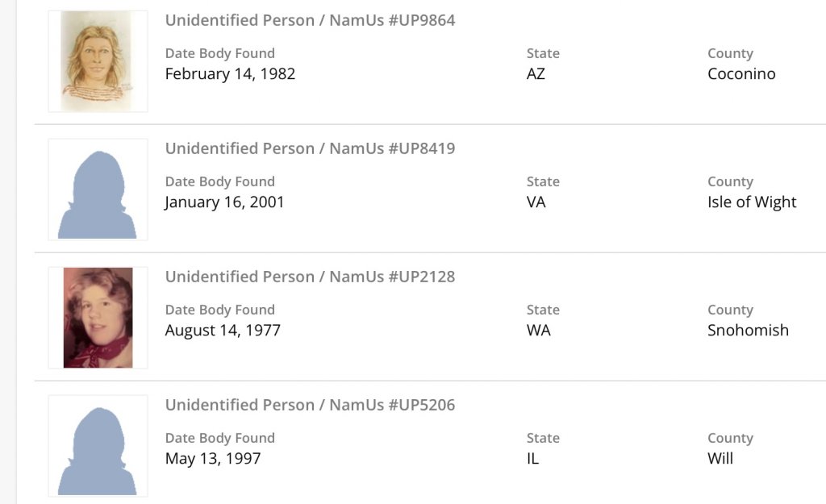826x504 pixels.
Task: Open the sketch thumbnail for case UP9864
Action: point(98,61)
